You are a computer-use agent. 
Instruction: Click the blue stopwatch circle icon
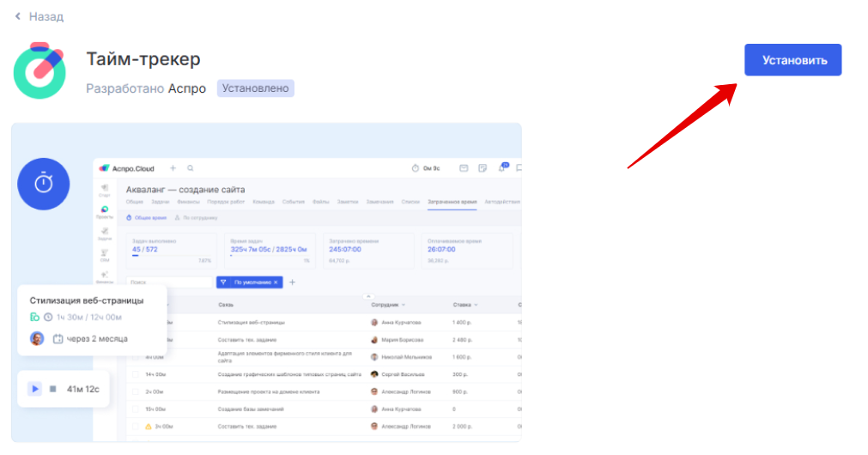click(x=44, y=184)
